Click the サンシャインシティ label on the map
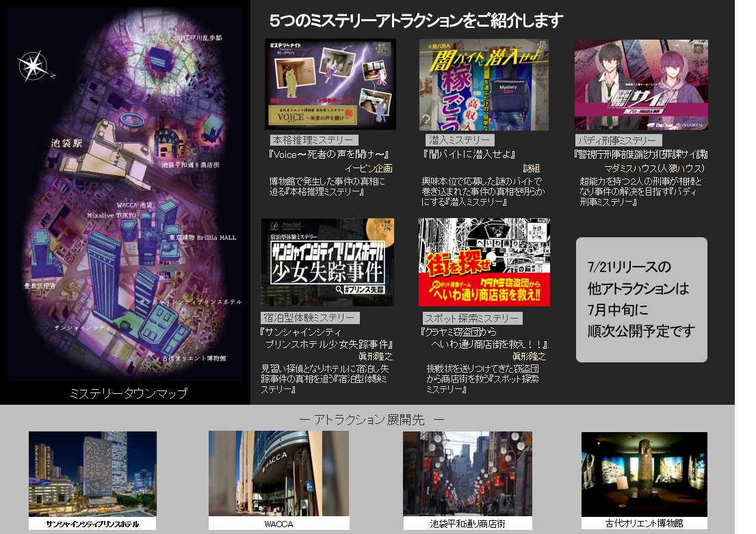 [x=83, y=328]
